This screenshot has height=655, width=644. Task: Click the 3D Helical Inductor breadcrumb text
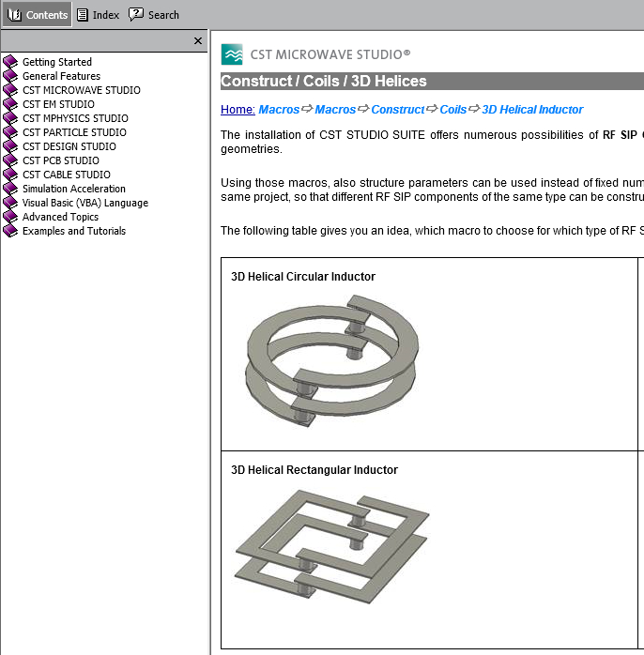tap(532, 110)
